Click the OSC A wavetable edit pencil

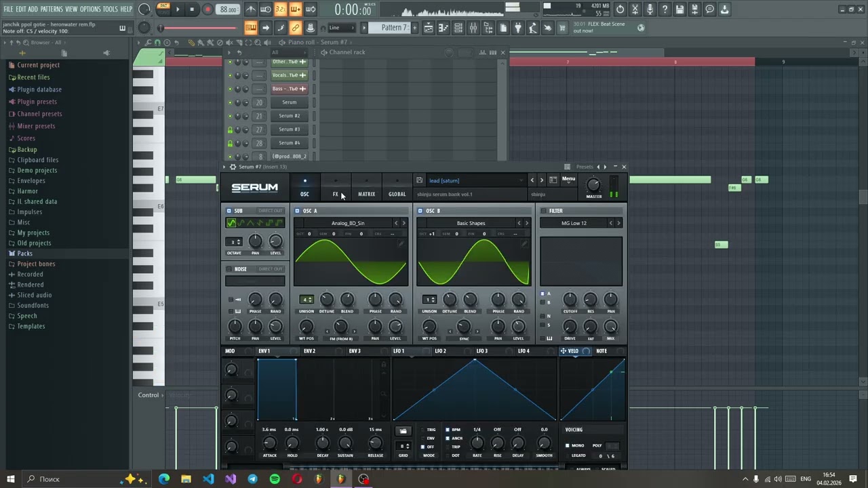click(x=401, y=243)
